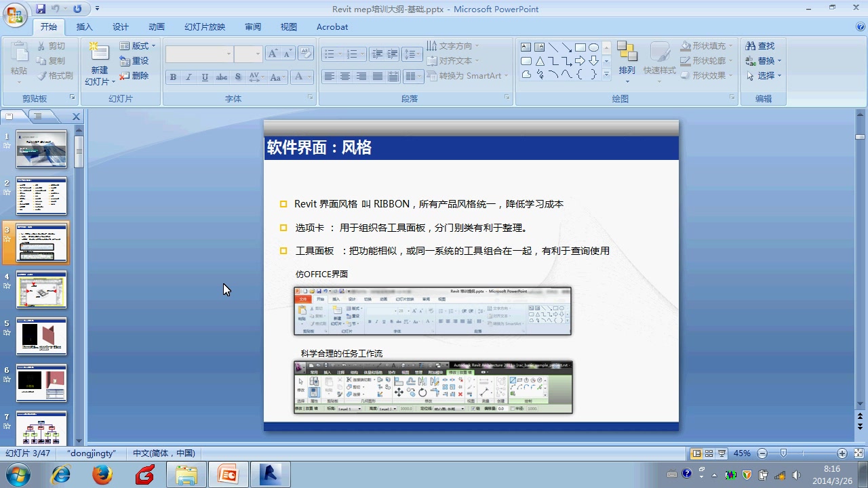The width and height of the screenshot is (868, 488).
Task: Select the Oval shape in shapes gallery
Action: [x=594, y=47]
